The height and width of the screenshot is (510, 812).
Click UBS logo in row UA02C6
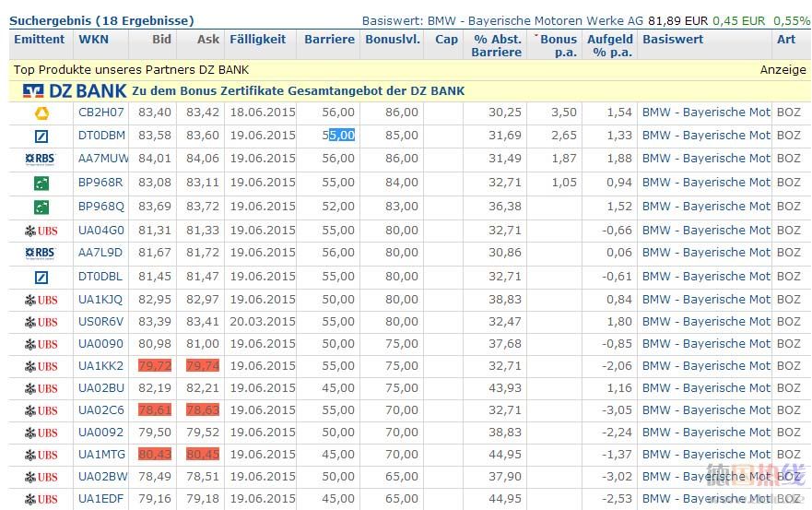pyautogui.click(x=41, y=410)
